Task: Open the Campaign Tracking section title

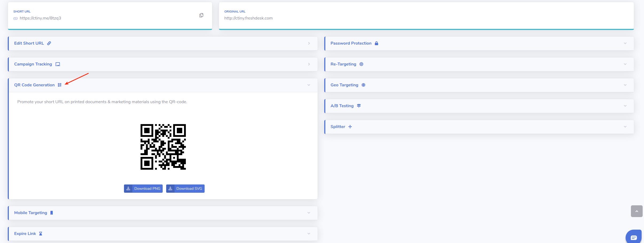Action: pyautogui.click(x=33, y=64)
